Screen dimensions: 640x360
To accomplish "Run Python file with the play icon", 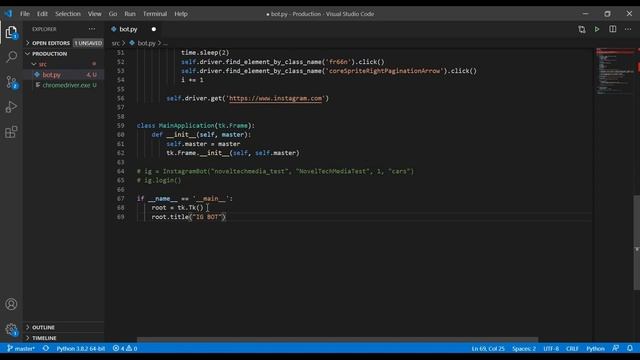I will tap(597, 29).
